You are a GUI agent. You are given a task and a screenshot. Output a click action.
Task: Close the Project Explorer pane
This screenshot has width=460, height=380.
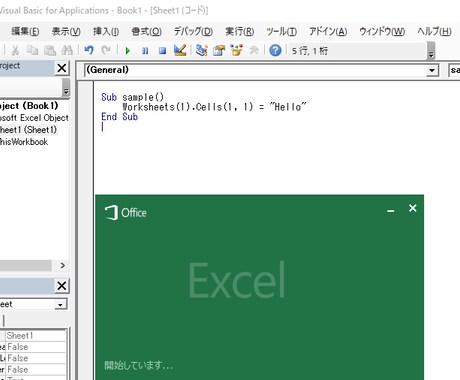coord(62,68)
